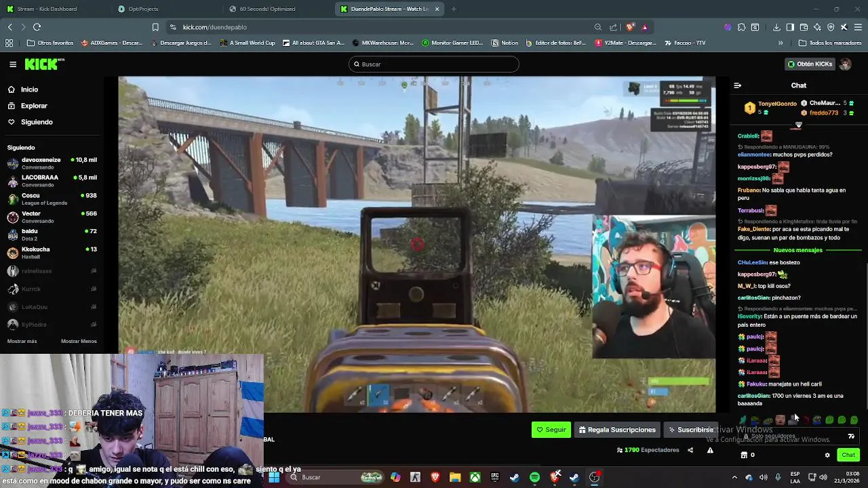Open zoom-out magnifier icon in address bar
The height and width of the screenshot is (488, 868).
click(597, 27)
